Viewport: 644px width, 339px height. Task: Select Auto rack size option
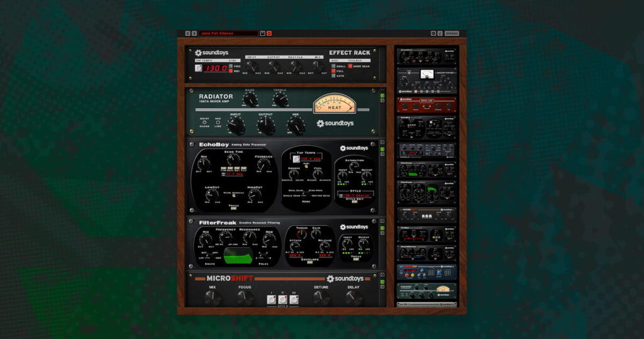tap(333, 76)
